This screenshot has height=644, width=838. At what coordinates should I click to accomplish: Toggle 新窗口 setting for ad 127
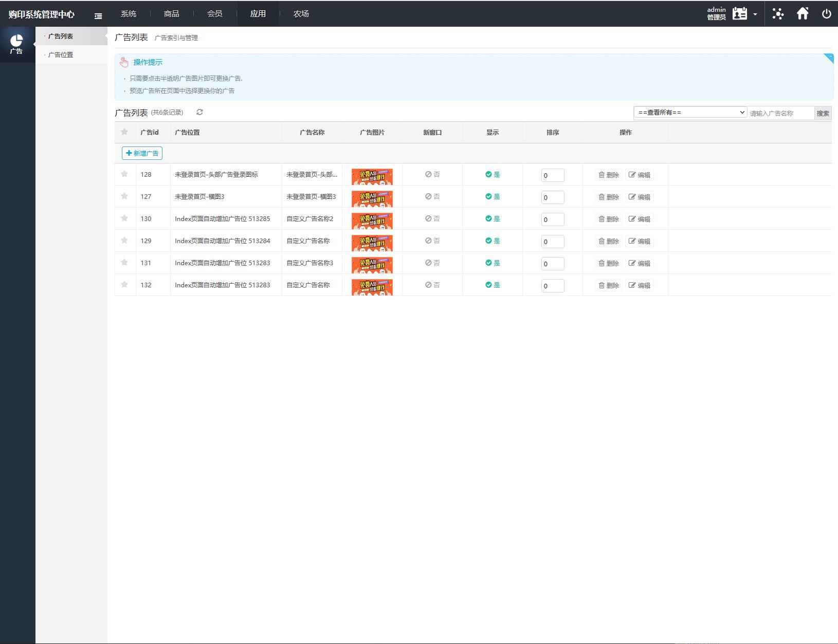432,197
